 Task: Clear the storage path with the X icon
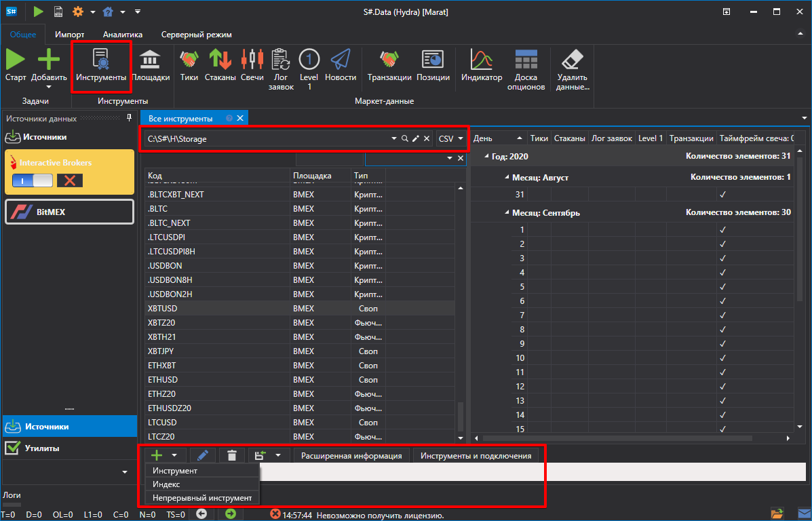pos(426,138)
